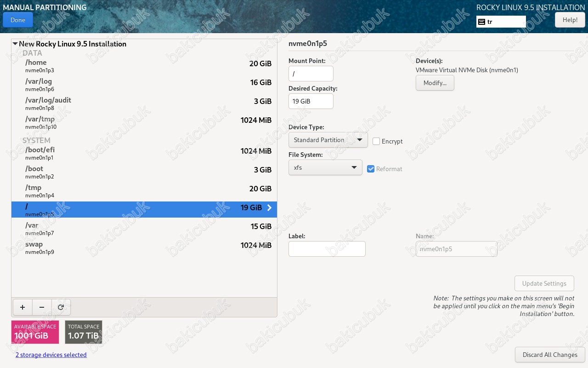Screen dimensions: 588x368
Task: Open the File System xfs dropdown
Action: tap(325, 167)
